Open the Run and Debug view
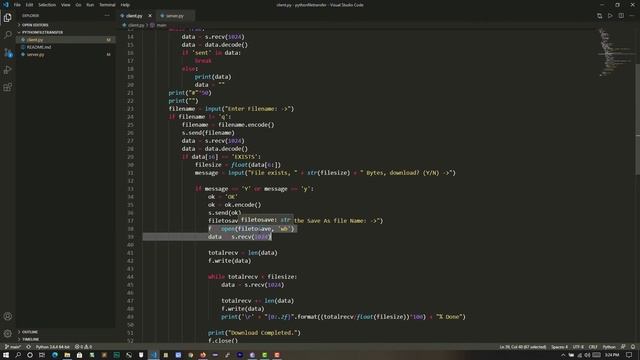The width and height of the screenshot is (640, 360). [7, 70]
